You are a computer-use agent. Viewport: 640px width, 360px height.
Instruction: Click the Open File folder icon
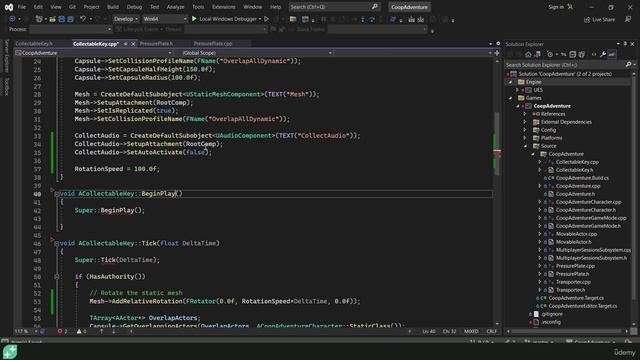pyautogui.click(x=52, y=19)
